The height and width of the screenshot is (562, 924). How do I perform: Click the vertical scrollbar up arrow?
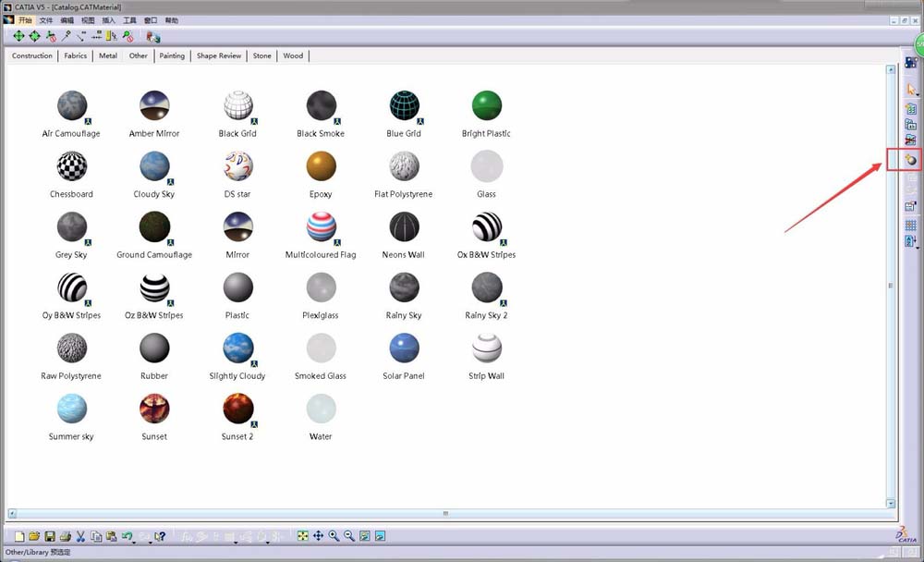pyautogui.click(x=891, y=69)
